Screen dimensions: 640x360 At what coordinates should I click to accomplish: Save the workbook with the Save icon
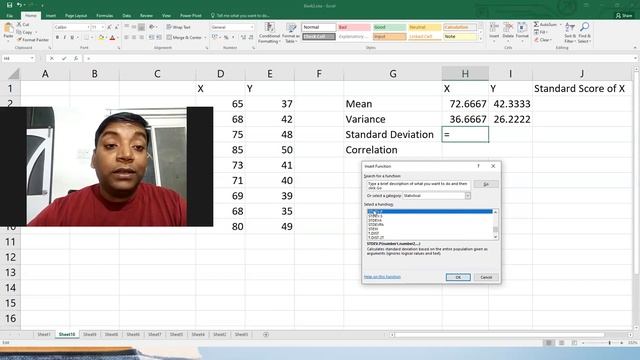[x=9, y=5]
